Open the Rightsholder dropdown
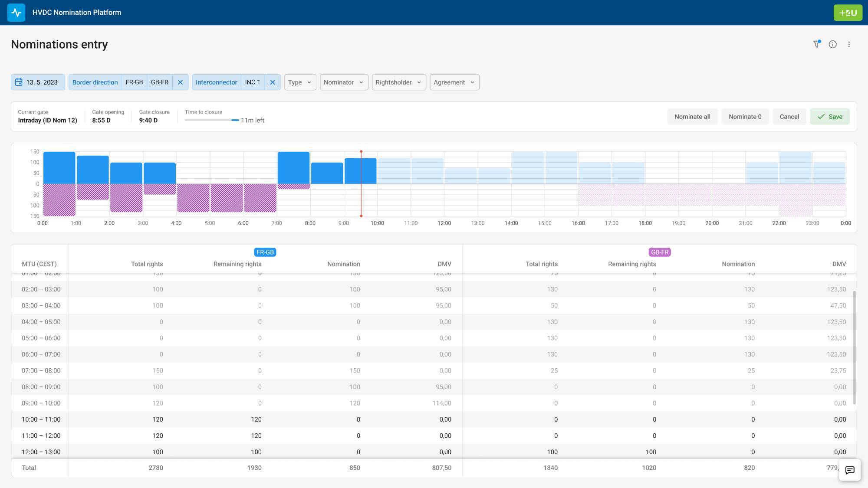The width and height of the screenshot is (868, 488). (398, 82)
